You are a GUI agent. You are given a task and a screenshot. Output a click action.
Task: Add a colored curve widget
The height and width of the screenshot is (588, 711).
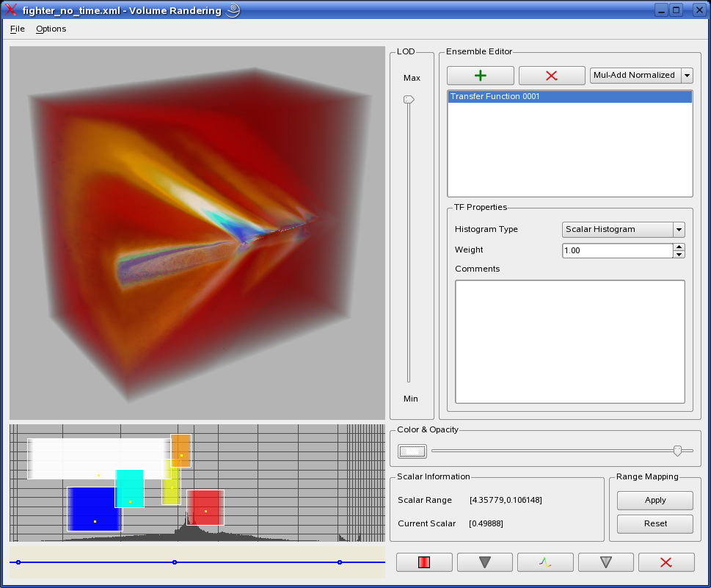(x=545, y=562)
